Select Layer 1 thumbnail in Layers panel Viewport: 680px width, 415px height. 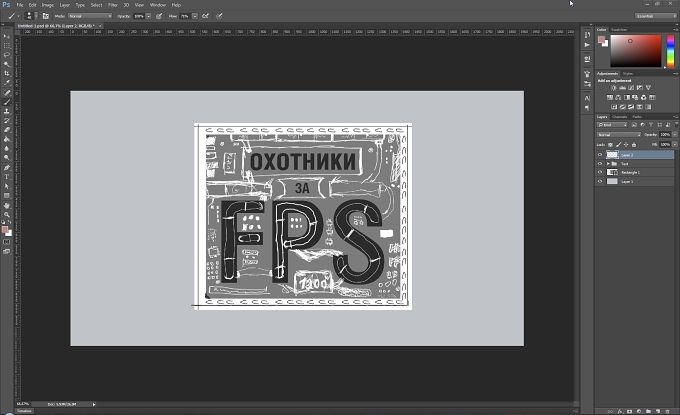(612, 182)
